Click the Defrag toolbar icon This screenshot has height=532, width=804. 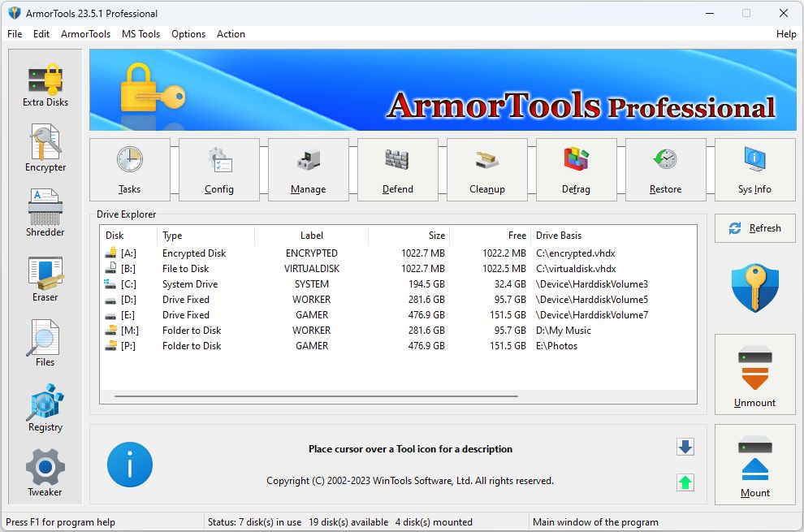pos(576,170)
